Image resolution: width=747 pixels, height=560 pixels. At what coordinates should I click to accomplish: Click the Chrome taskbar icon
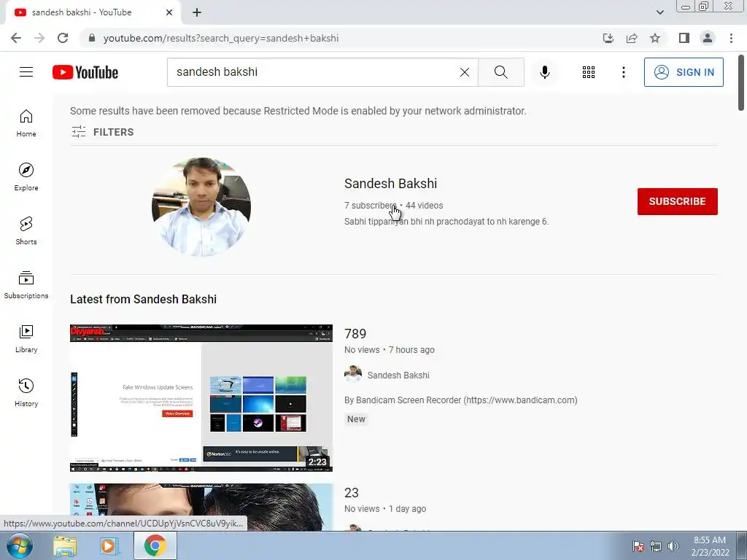click(155, 545)
